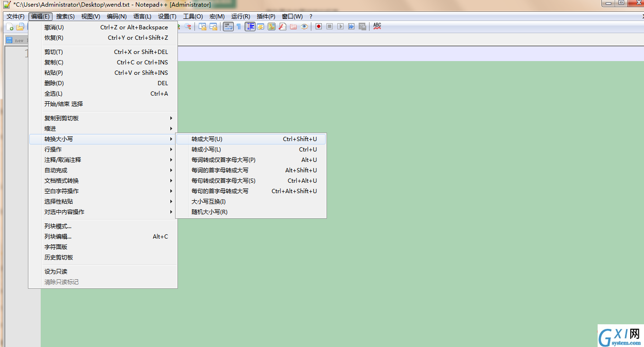Click 开始/结束 选择 menu entry
Screen dimensions: 644x347
103,104
